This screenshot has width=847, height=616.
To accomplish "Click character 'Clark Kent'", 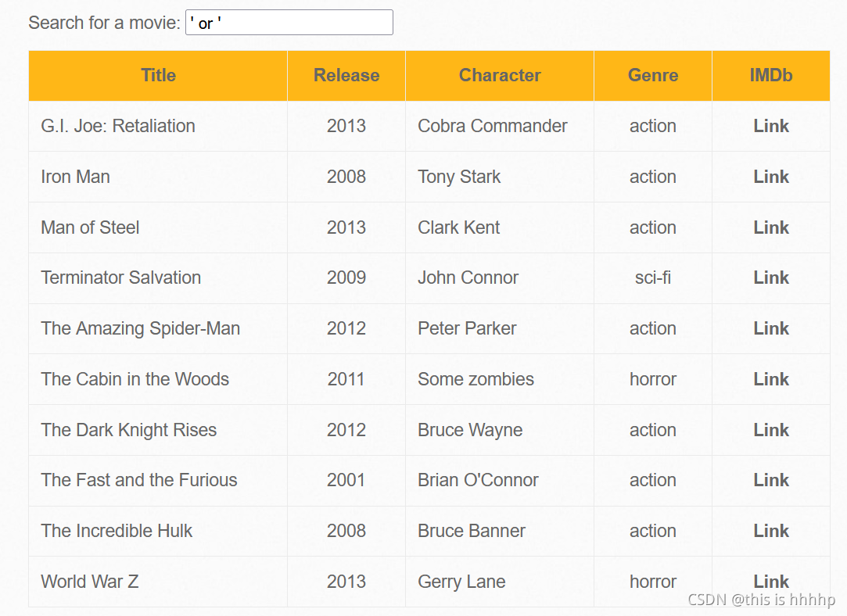I will pyautogui.click(x=458, y=227).
